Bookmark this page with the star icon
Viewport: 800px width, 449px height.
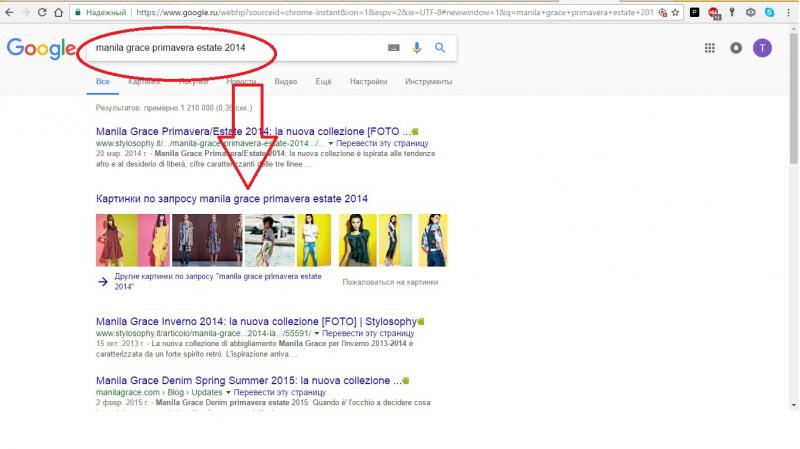[676, 13]
